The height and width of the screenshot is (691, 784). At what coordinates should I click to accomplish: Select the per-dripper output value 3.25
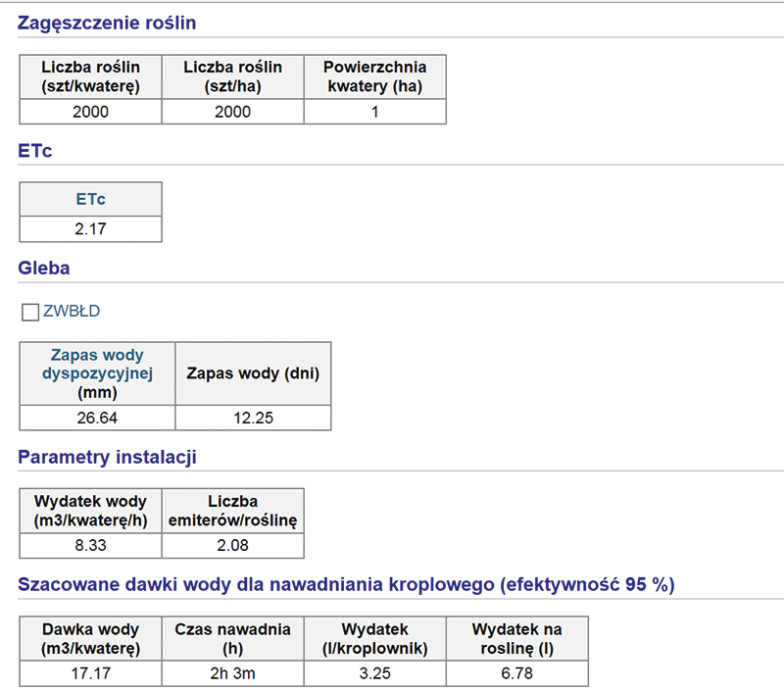(x=374, y=674)
